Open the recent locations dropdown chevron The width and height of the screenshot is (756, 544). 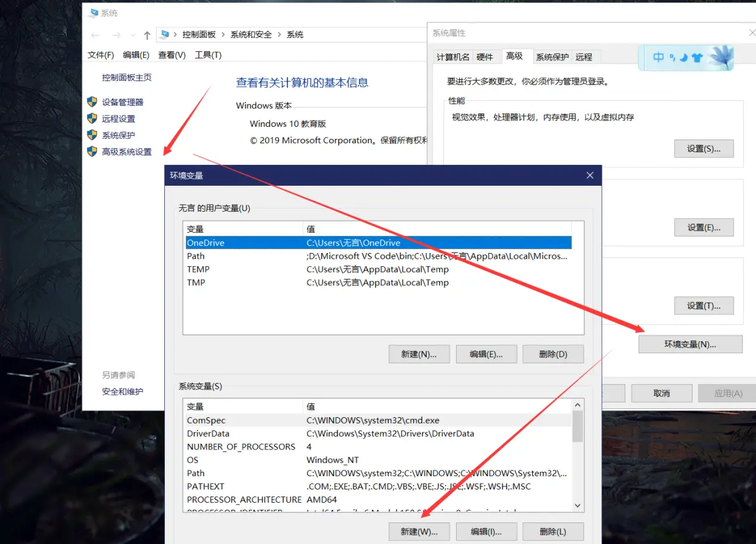pos(133,35)
